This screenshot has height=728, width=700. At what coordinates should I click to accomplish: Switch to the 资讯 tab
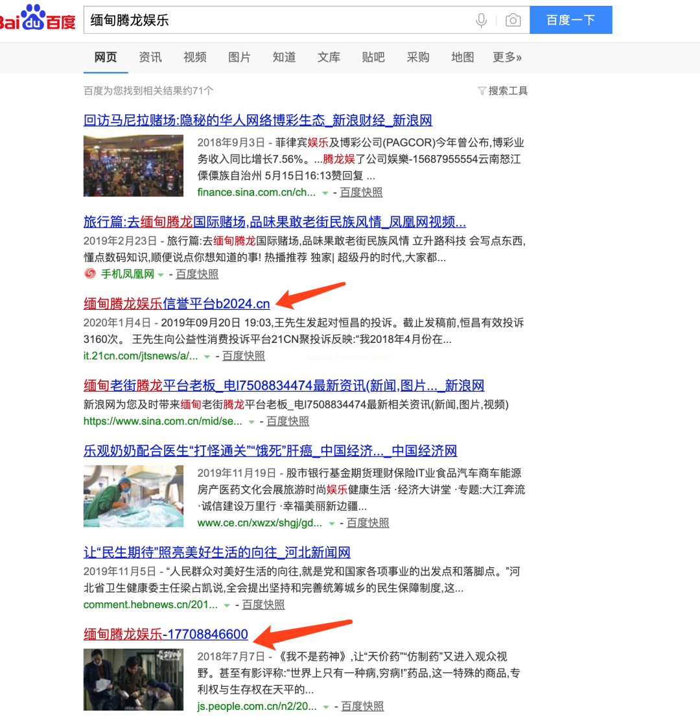pyautogui.click(x=150, y=57)
